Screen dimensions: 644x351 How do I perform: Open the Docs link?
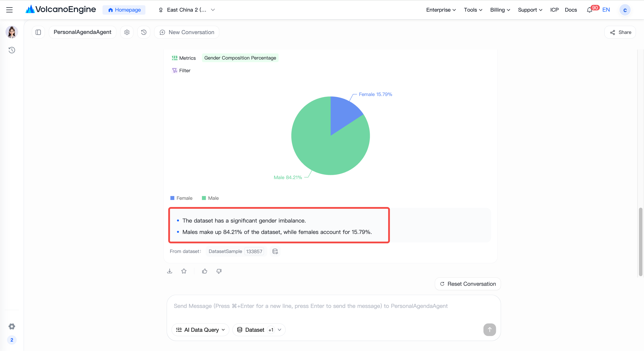click(x=571, y=10)
